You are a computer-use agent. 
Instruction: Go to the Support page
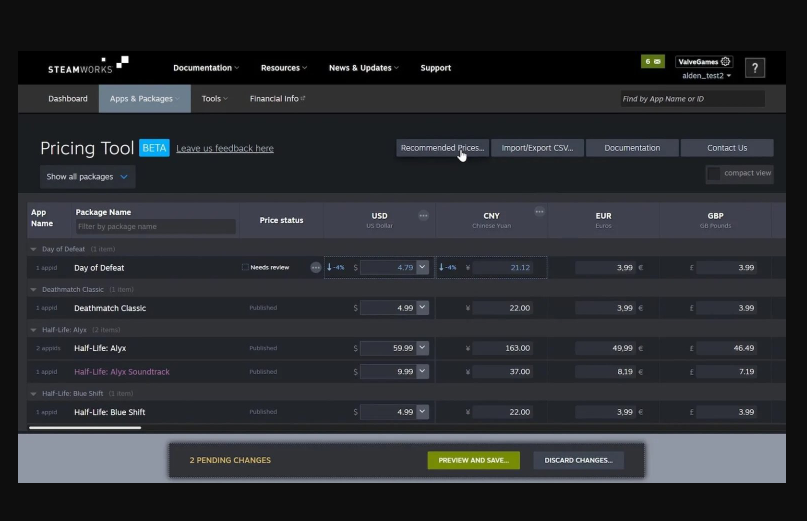click(x=435, y=68)
